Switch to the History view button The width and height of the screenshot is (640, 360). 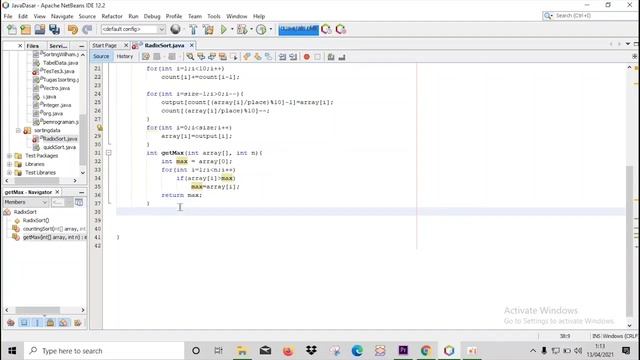coord(124,56)
